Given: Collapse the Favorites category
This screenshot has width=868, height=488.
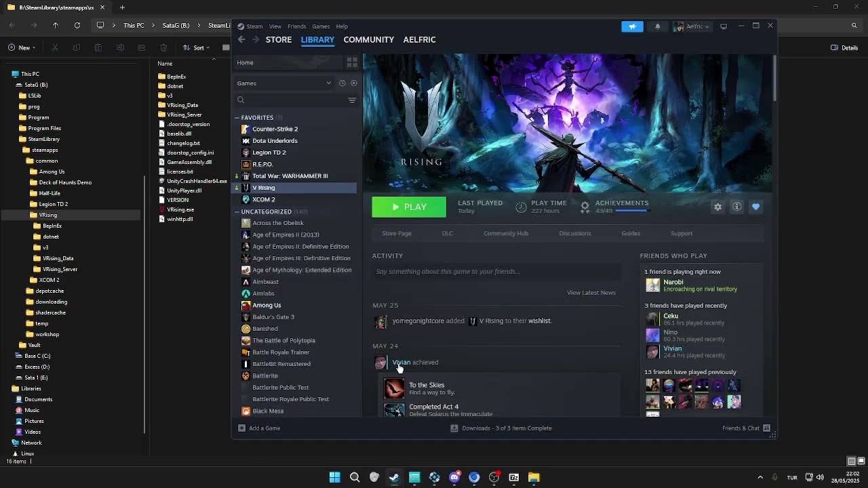Looking at the screenshot, I should 237,118.
